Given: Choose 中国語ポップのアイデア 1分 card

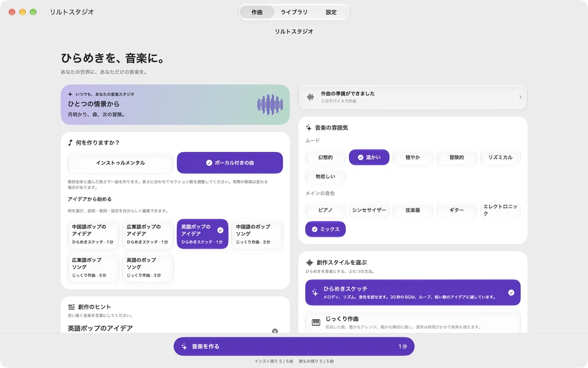Looking at the screenshot, I should pyautogui.click(x=93, y=234).
